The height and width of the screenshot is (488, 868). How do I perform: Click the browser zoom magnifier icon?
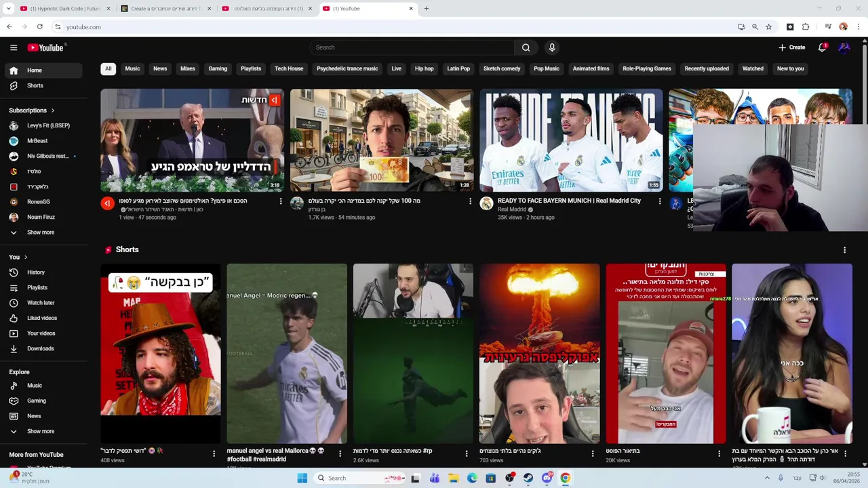(755, 26)
